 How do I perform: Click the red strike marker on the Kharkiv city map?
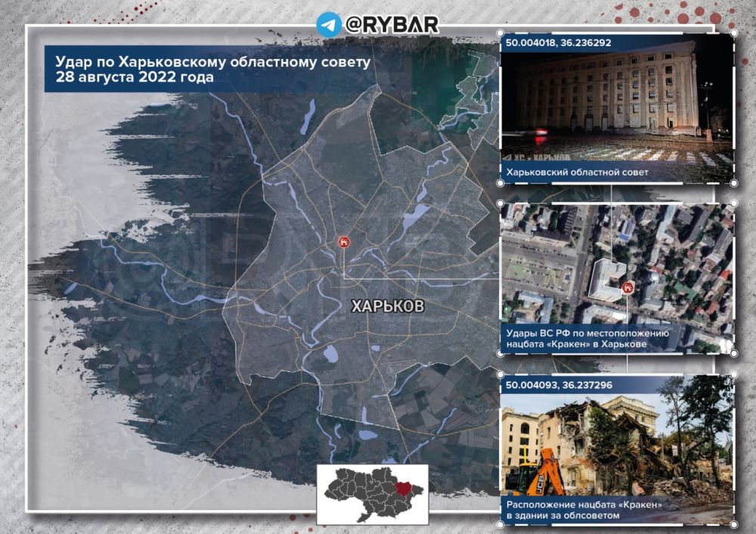(343, 242)
